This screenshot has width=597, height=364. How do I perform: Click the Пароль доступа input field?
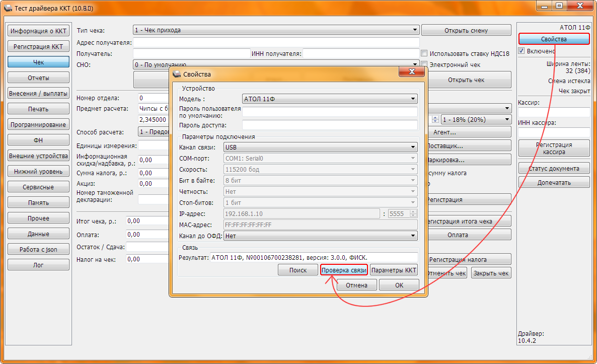click(x=330, y=125)
